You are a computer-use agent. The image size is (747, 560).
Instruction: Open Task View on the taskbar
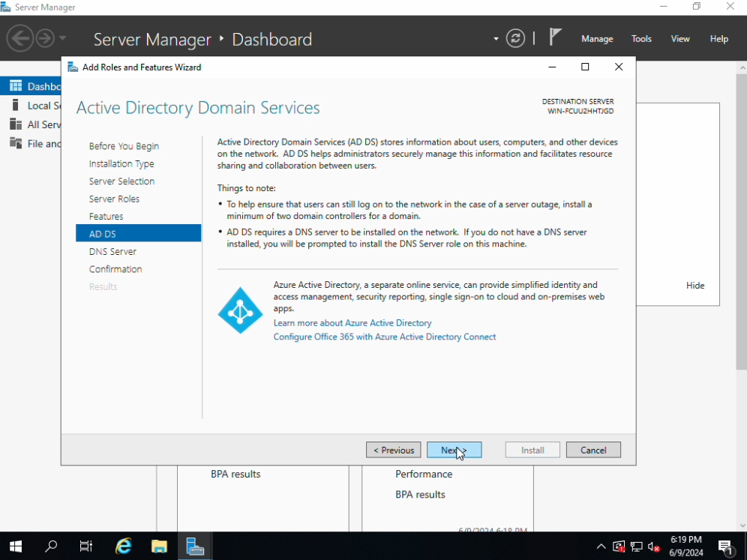pos(86,547)
